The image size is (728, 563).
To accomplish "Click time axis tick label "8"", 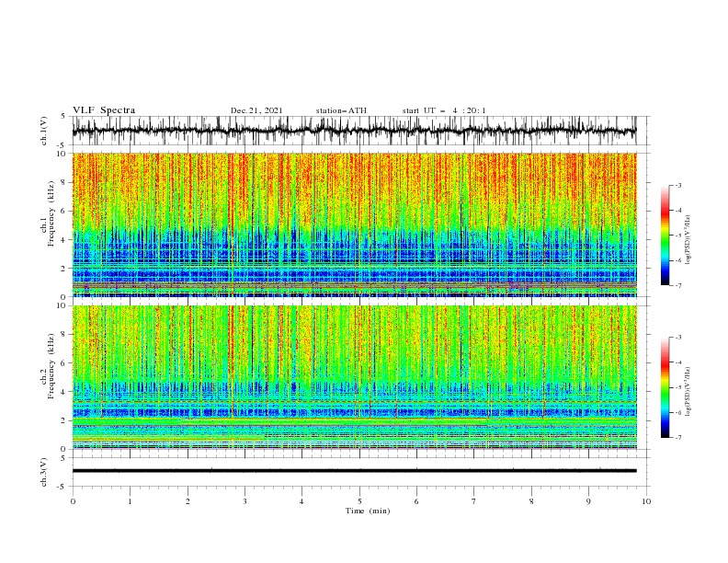I will tap(531, 501).
